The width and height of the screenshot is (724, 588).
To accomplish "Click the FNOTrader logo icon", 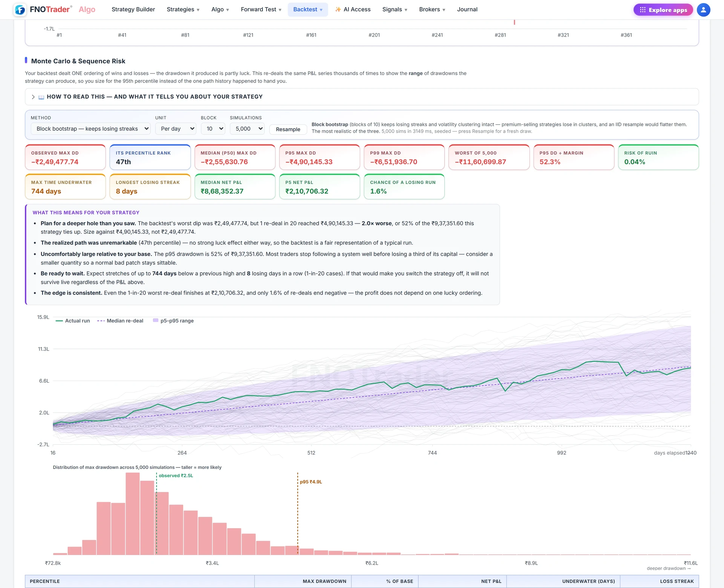I will pyautogui.click(x=20, y=9).
